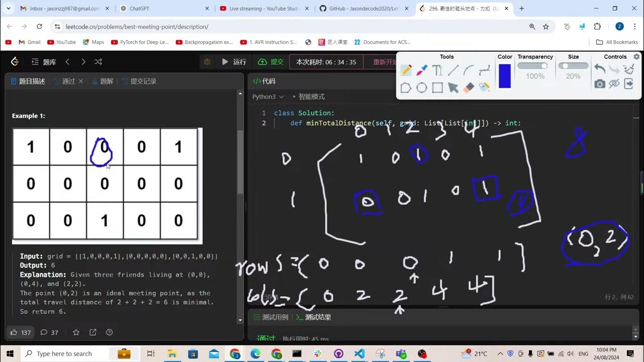Open the 37 comments
This screenshot has width=644, height=362.
coord(49,332)
